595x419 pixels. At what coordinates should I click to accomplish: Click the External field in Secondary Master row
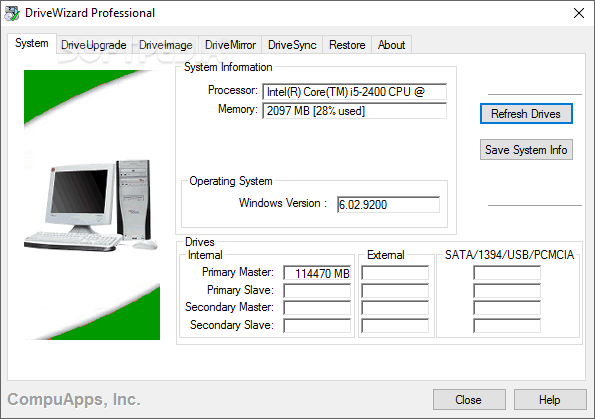coord(395,308)
